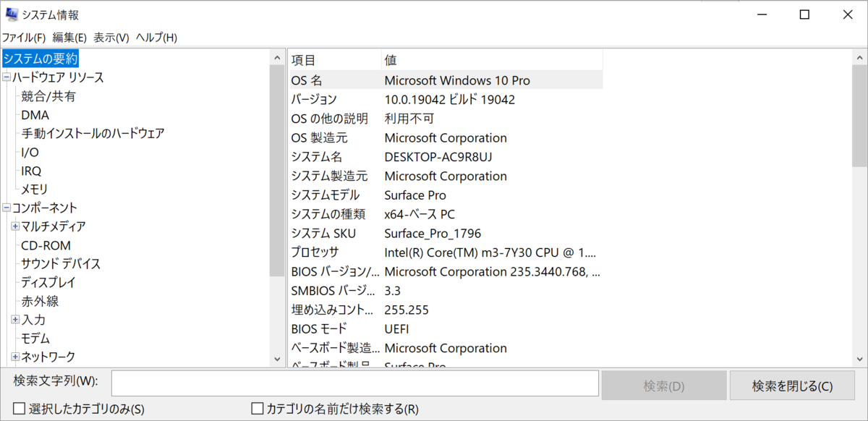
Task: Select 赤外線 in the tree
Action: coord(40,301)
